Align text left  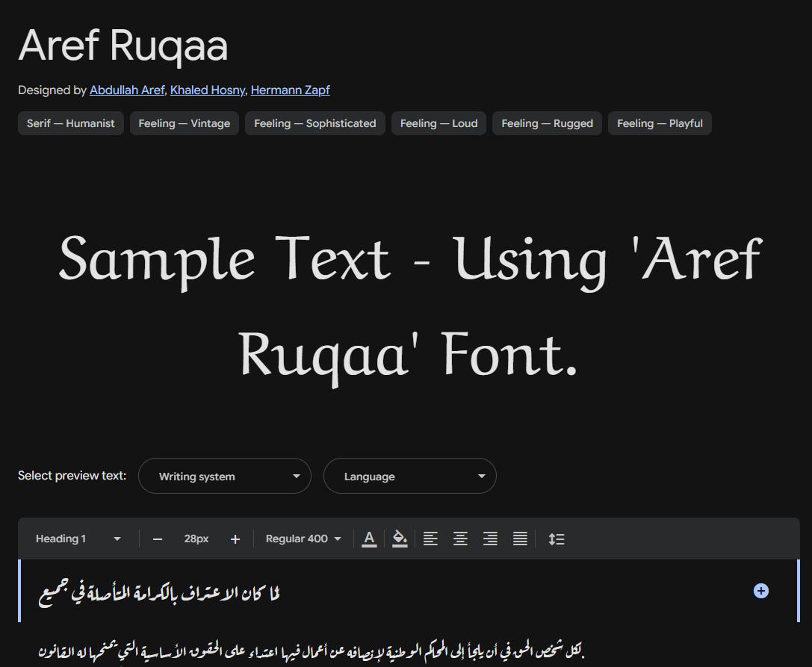pyautogui.click(x=430, y=539)
